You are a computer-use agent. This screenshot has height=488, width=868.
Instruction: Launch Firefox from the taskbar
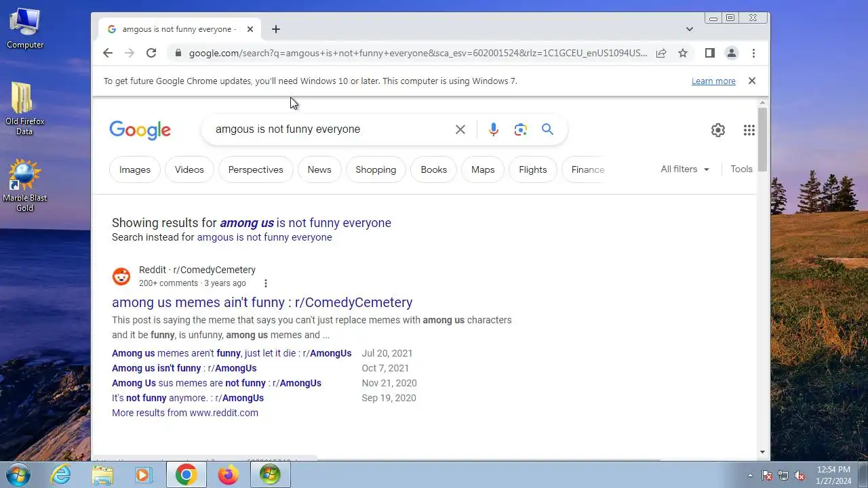pos(228,475)
